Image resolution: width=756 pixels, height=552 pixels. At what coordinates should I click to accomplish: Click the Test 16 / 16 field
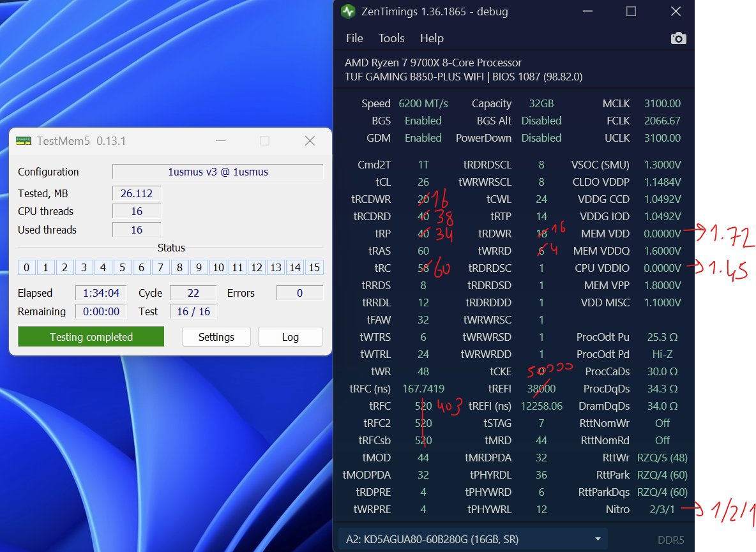[193, 311]
